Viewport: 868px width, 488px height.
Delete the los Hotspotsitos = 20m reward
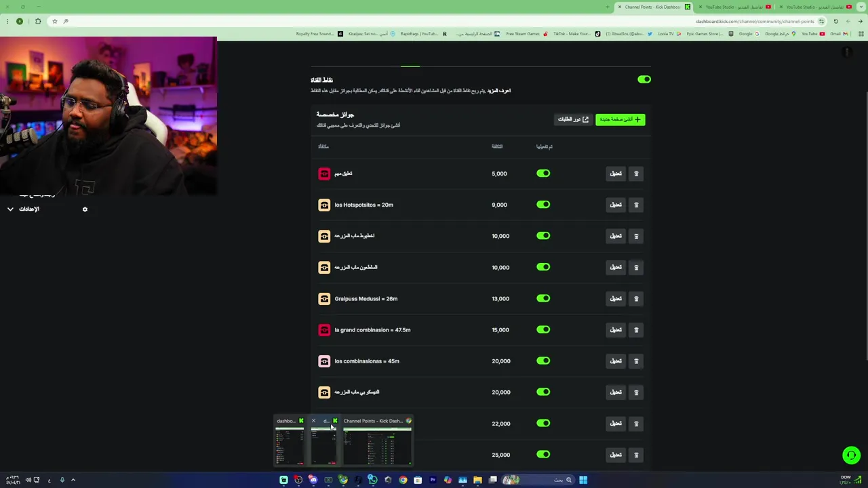tap(636, 205)
